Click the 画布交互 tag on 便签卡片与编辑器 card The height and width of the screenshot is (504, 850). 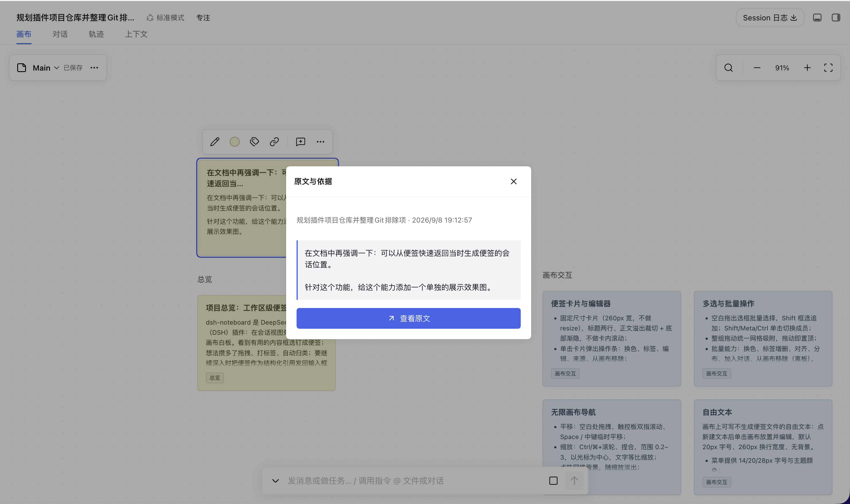(565, 374)
